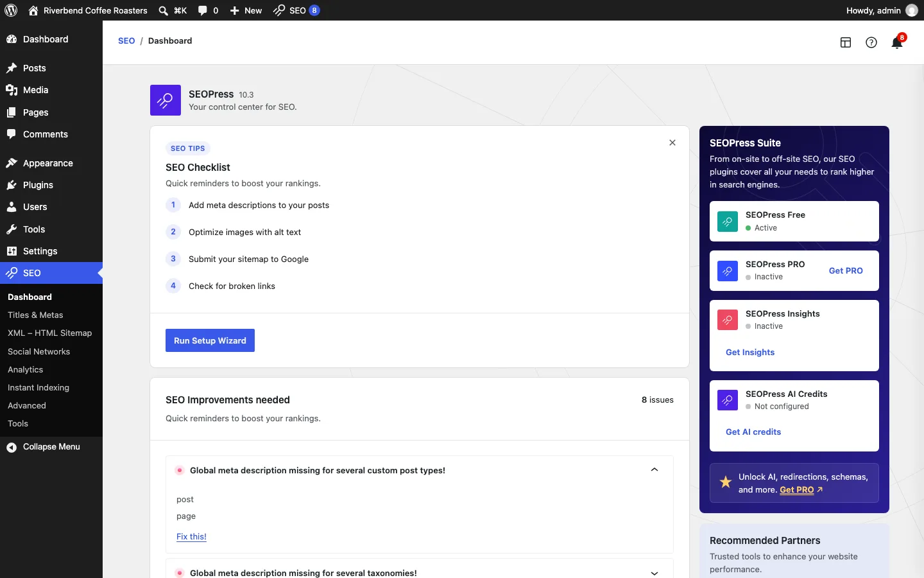Click the Pages icon in sidebar
Image resolution: width=924 pixels, height=578 pixels.
click(12, 112)
